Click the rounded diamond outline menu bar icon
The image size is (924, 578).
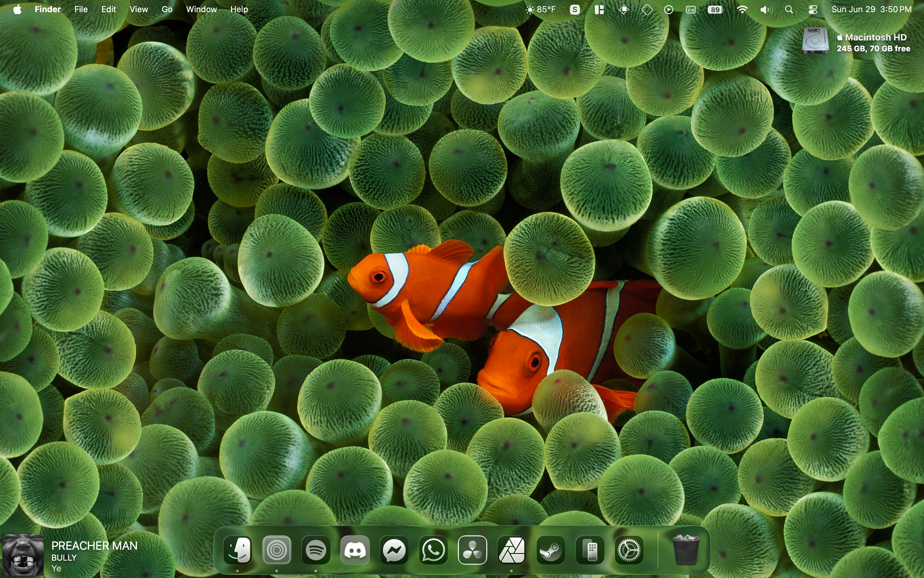click(647, 10)
